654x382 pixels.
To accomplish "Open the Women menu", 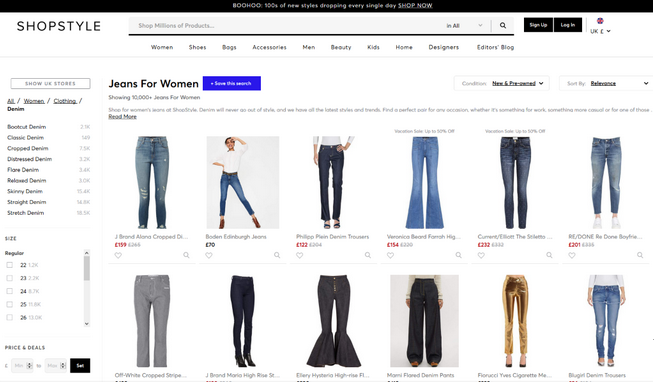I will tap(162, 47).
